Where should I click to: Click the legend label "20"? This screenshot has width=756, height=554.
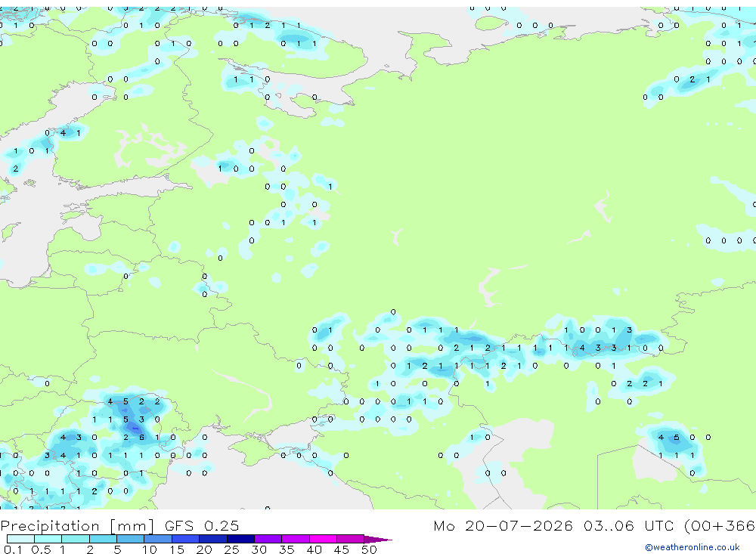pyautogui.click(x=204, y=549)
